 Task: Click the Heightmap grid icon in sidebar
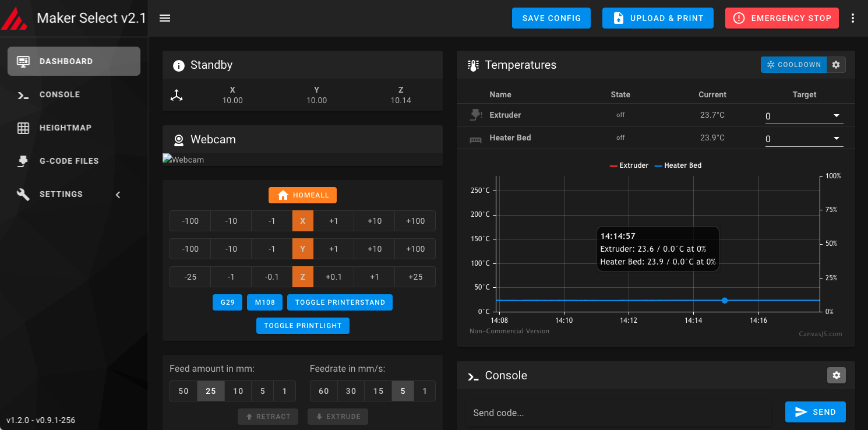[23, 128]
